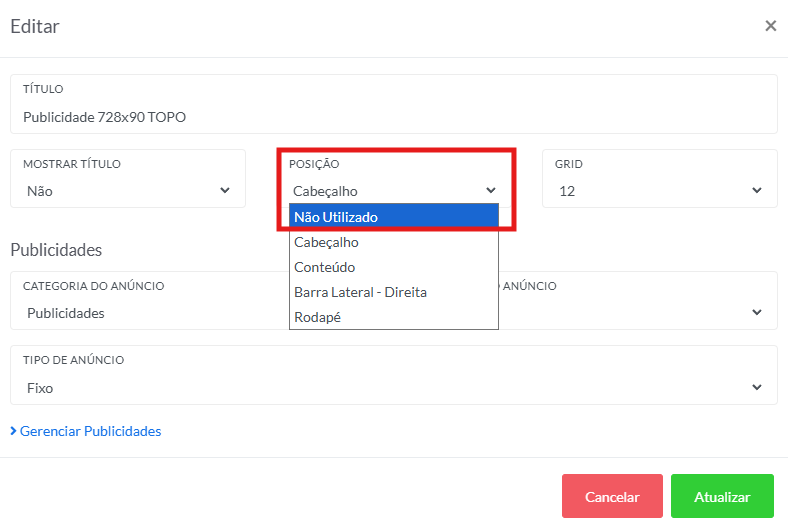
Task: Click the GRID field label
Action: point(568,164)
